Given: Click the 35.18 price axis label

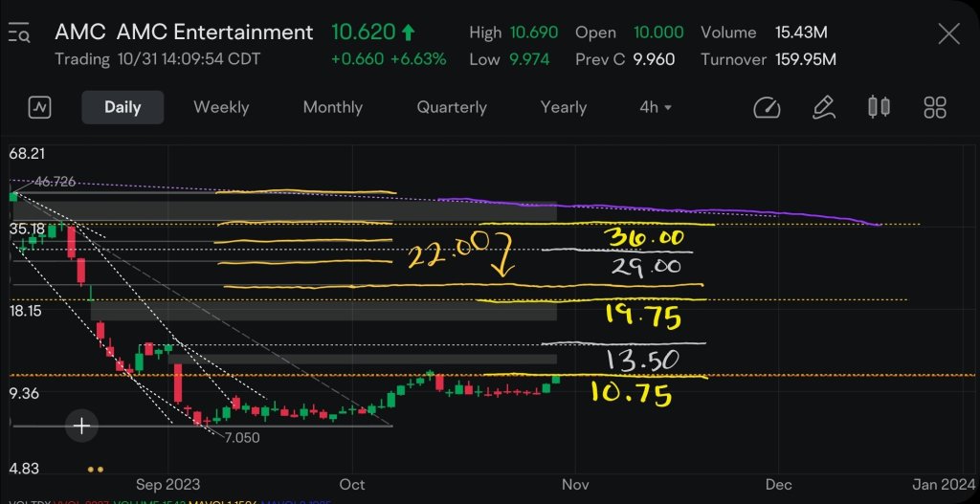Looking at the screenshot, I should pyautogui.click(x=27, y=229).
